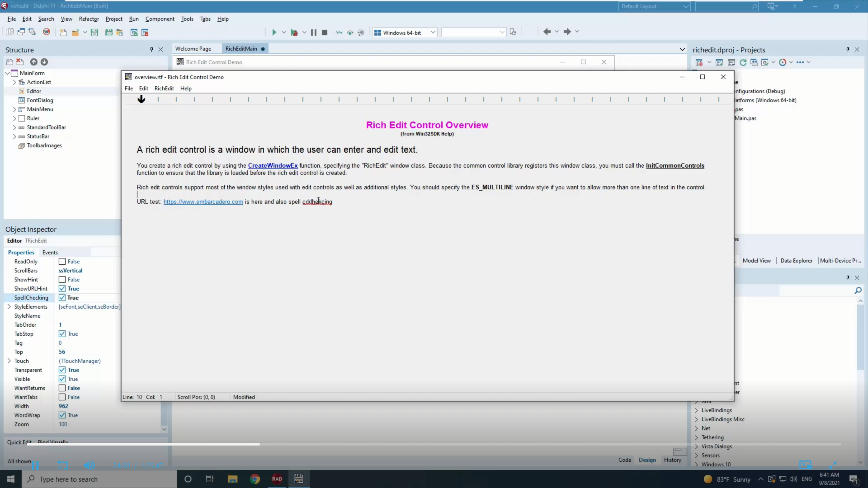Toggle the WantTabs property checkbox
The width and height of the screenshot is (868, 488).
[x=62, y=397]
